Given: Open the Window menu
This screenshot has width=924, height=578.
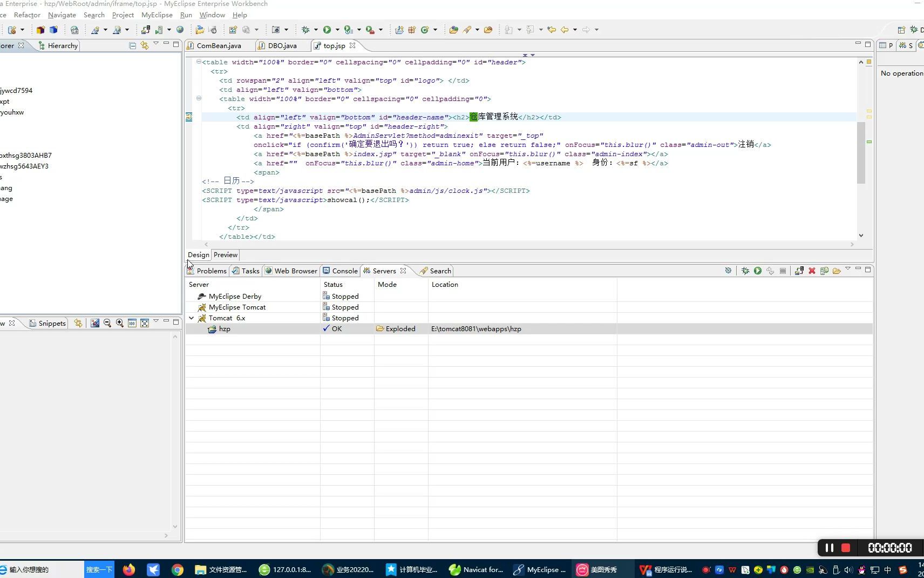Looking at the screenshot, I should pos(212,15).
